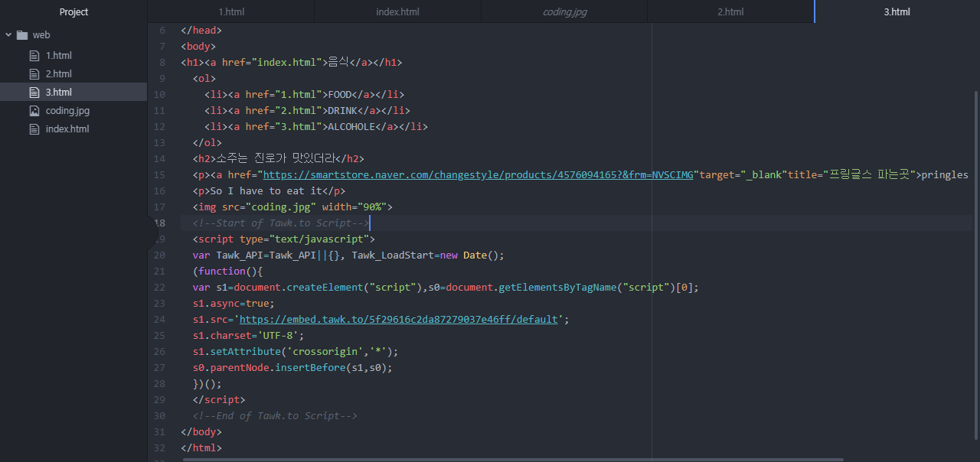Open the embed.tawk.to script URL
This screenshot has width=980, height=462.
(x=399, y=320)
